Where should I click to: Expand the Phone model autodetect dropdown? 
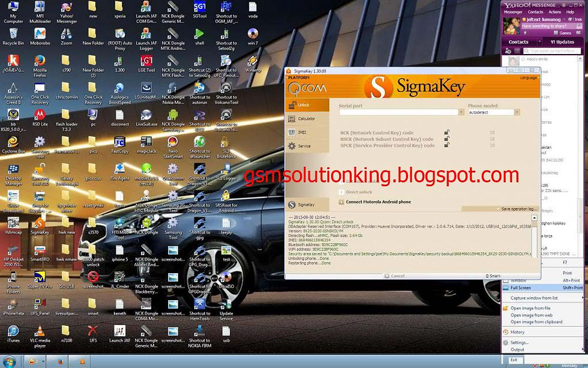[517, 112]
